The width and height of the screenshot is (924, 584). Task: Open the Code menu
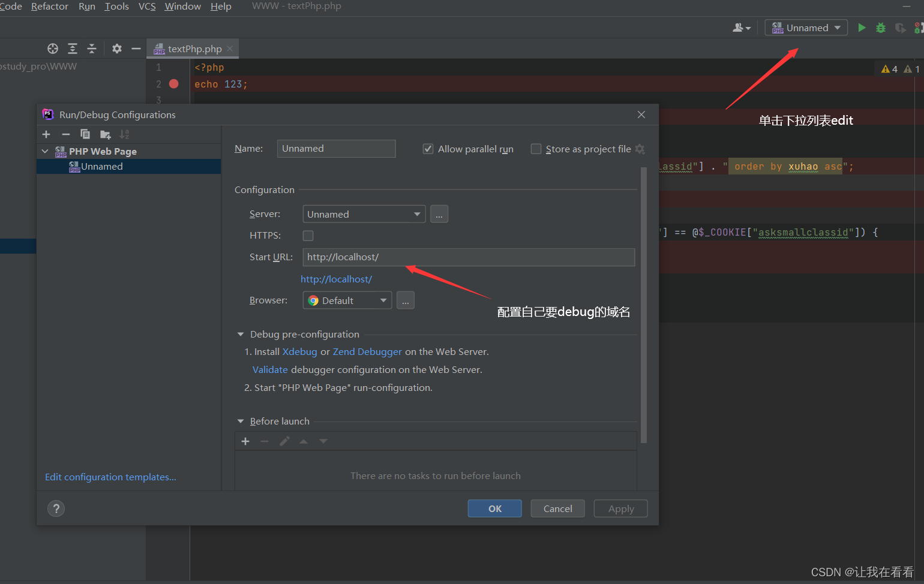[x=11, y=7]
